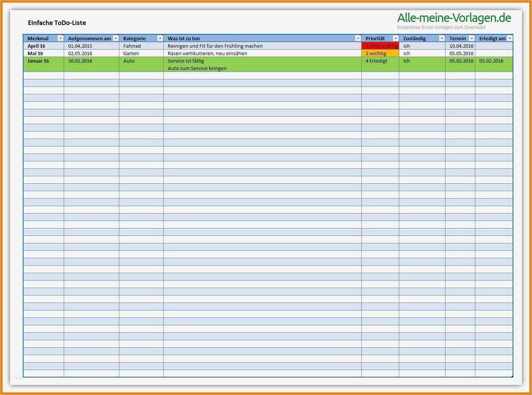Select the 'Einfache ToDo-Liste' title
This screenshot has height=395, width=532.
pos(57,23)
